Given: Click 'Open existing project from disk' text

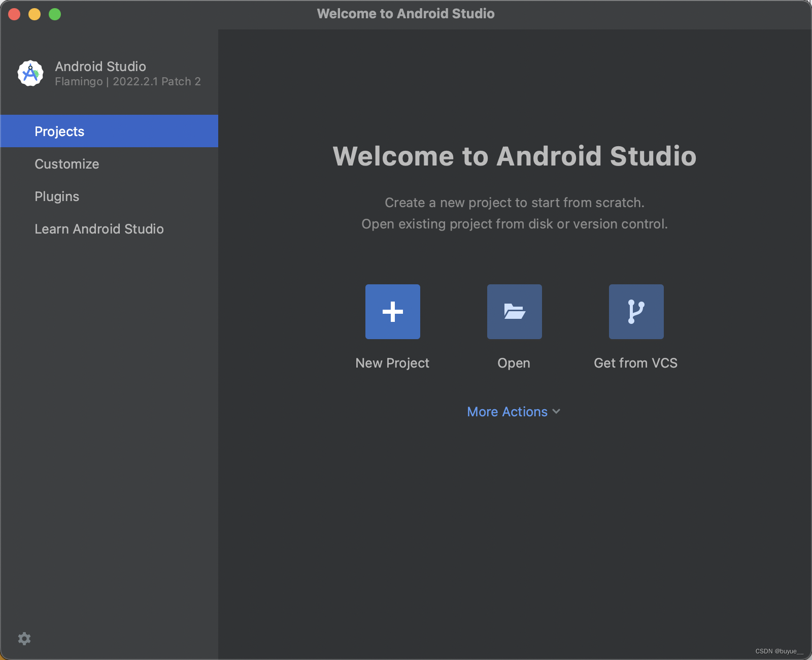Looking at the screenshot, I should tap(457, 224).
